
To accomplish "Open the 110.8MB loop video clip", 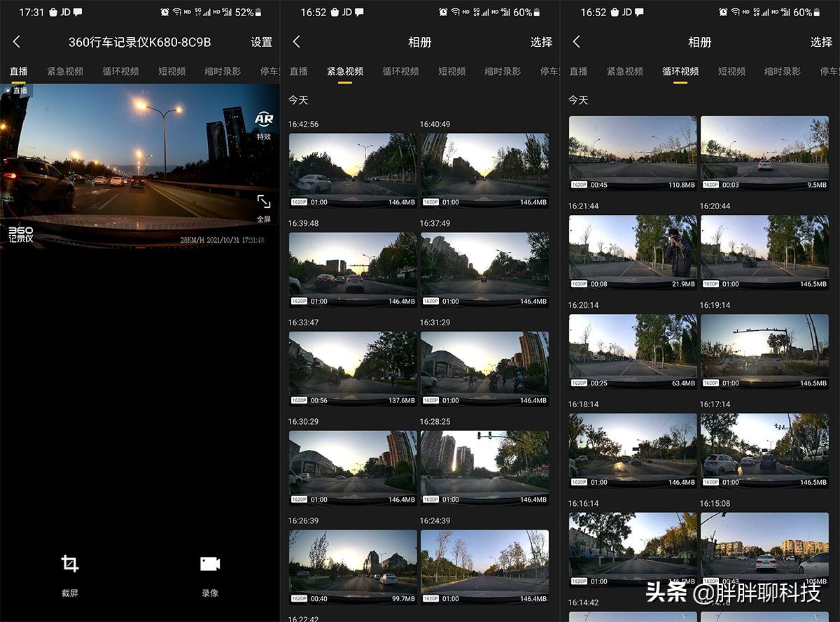I will [x=633, y=153].
